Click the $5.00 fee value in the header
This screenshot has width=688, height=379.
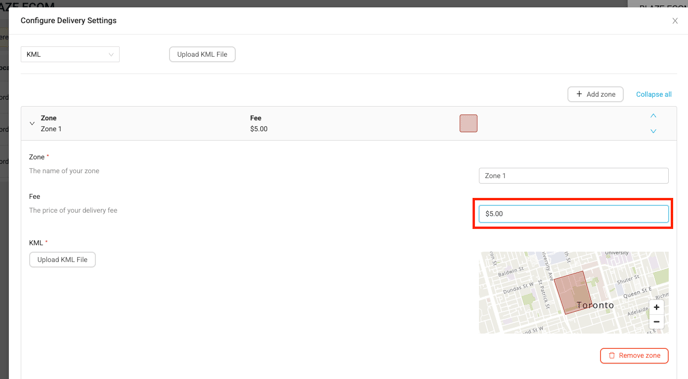pyautogui.click(x=259, y=129)
